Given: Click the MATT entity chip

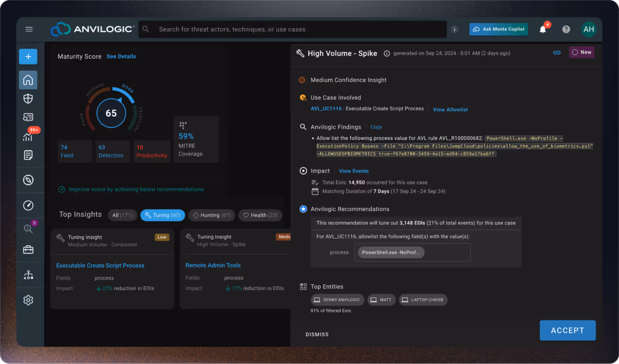Looking at the screenshot, I should point(381,300).
